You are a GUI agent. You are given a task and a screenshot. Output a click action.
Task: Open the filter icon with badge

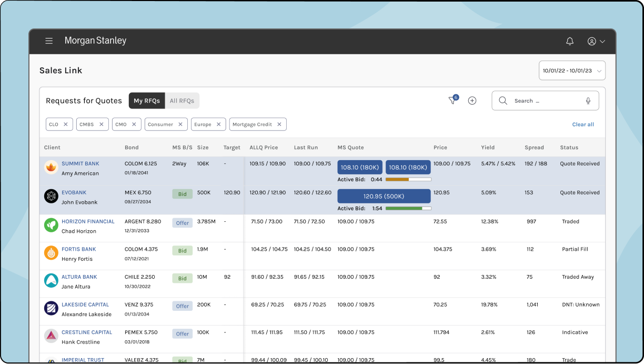coord(453,100)
